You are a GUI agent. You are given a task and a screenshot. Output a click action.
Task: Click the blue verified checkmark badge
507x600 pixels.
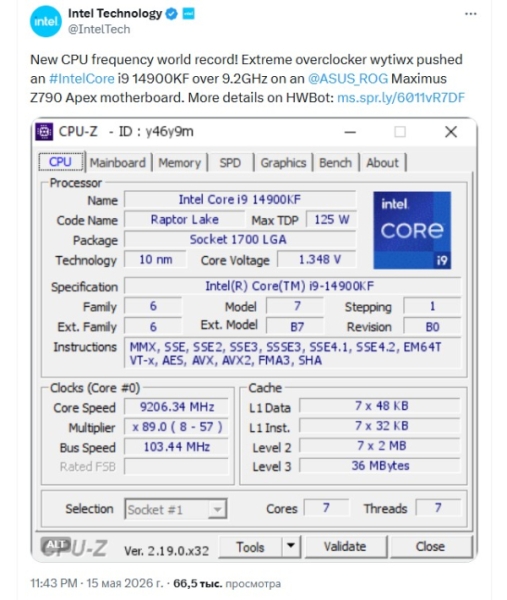171,14
